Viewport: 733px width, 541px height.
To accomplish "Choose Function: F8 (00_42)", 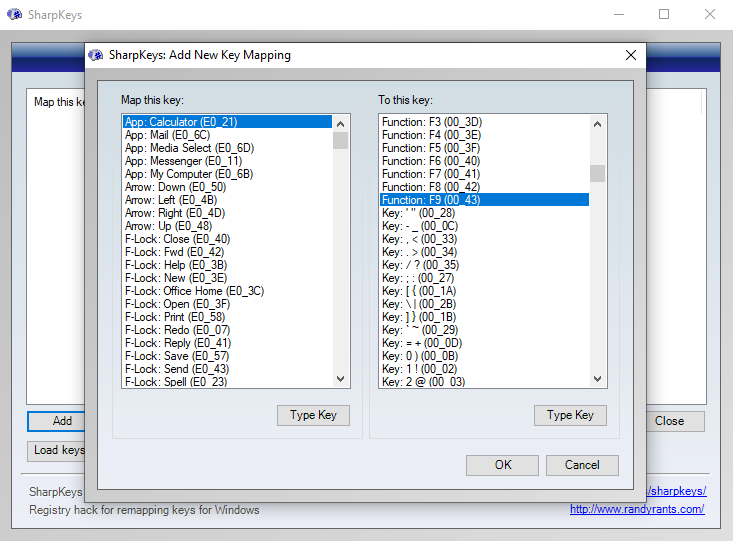I will [x=484, y=187].
